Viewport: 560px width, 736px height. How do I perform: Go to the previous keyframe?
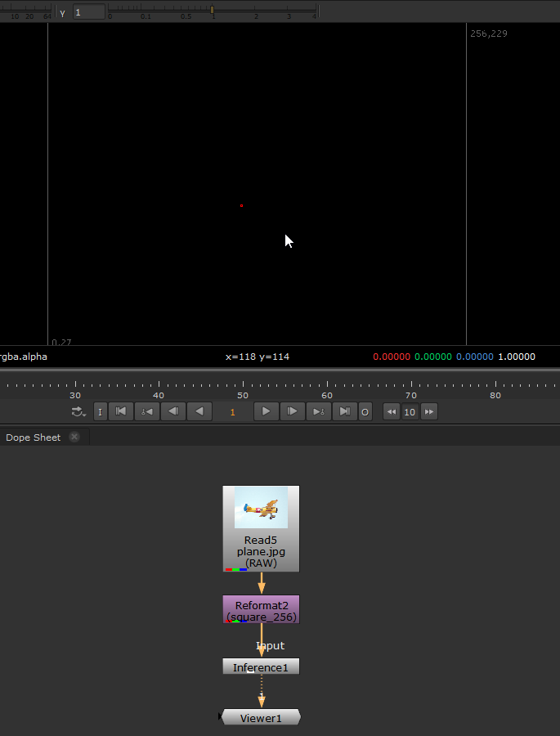click(146, 411)
